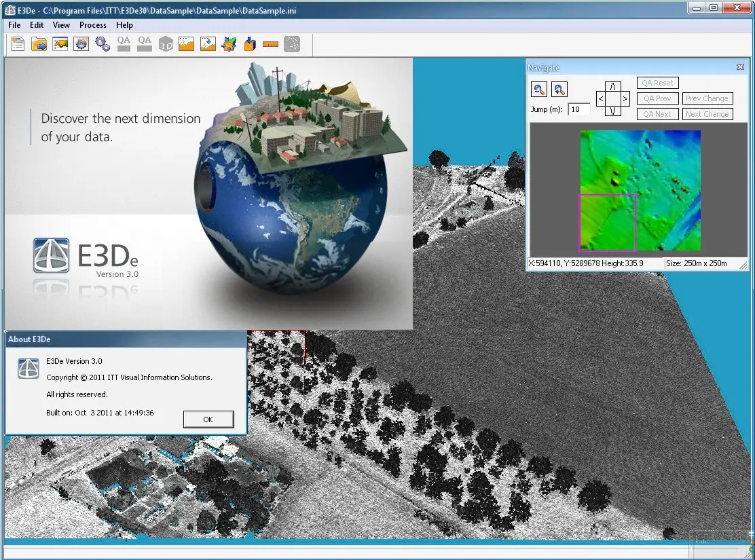
Task: Click the Next Change button
Action: 707,114
